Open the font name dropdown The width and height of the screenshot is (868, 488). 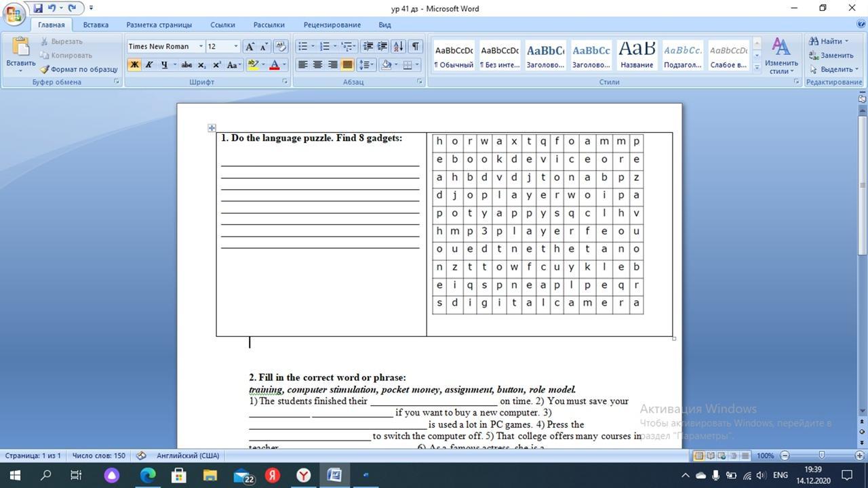point(201,46)
